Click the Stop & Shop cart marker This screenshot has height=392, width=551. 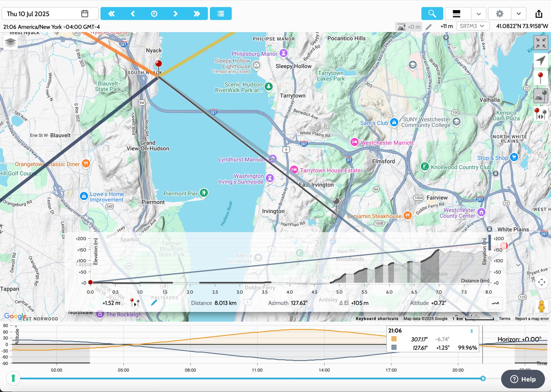514,157
